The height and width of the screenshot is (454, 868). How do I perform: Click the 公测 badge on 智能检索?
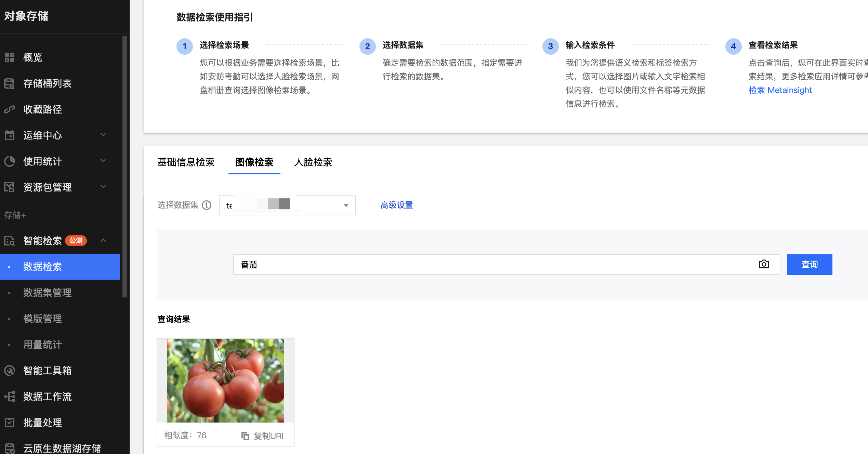[76, 241]
